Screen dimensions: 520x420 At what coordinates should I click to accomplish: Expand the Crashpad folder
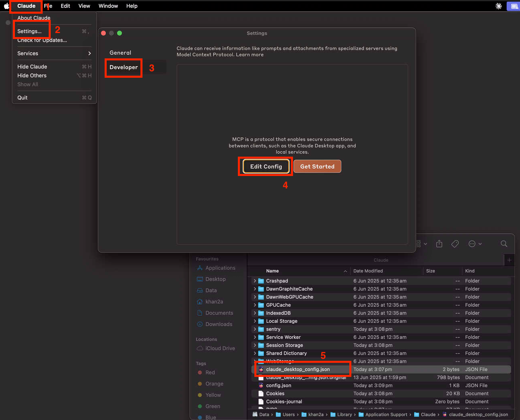(x=255, y=281)
